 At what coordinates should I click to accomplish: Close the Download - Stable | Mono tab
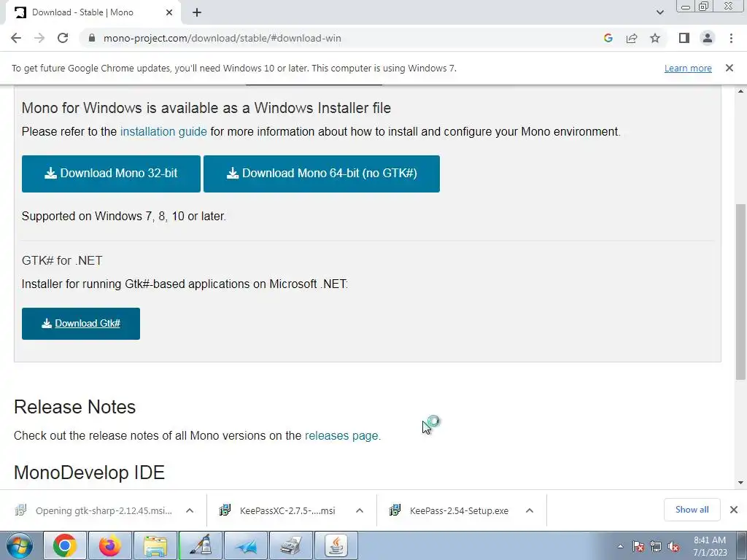tap(169, 12)
